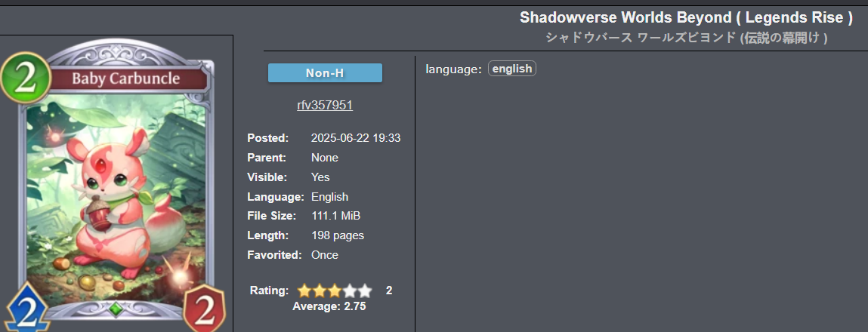
Task: Click the Rating: label
Action: (x=270, y=290)
